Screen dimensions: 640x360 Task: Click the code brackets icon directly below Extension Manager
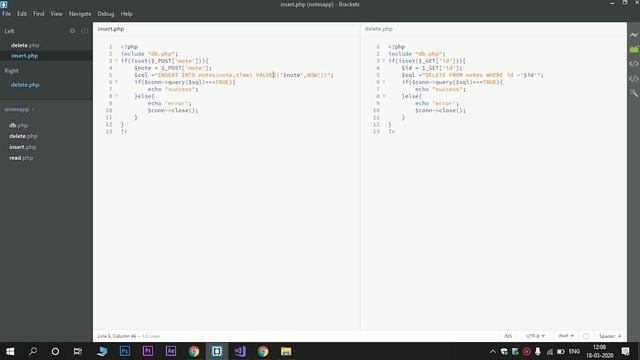[633, 64]
